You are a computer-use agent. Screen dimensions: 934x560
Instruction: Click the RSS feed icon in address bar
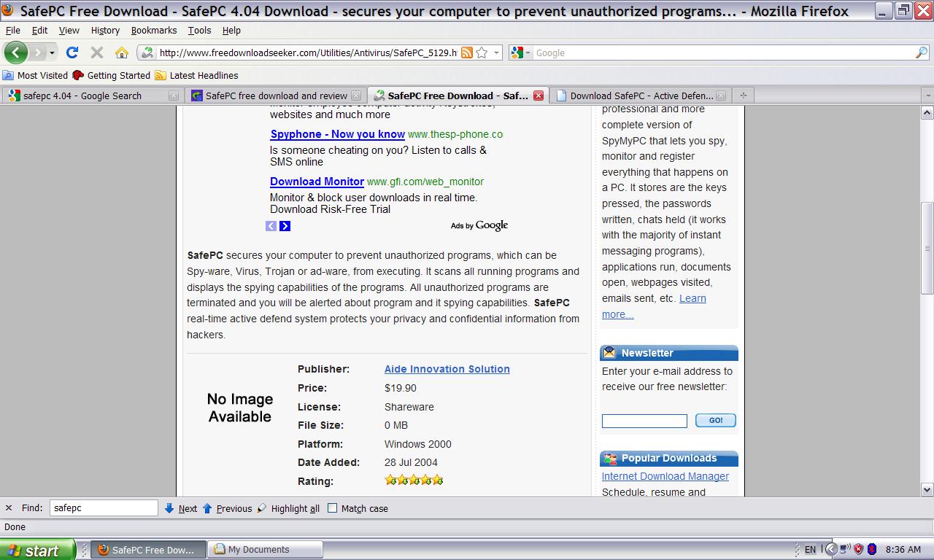[466, 52]
